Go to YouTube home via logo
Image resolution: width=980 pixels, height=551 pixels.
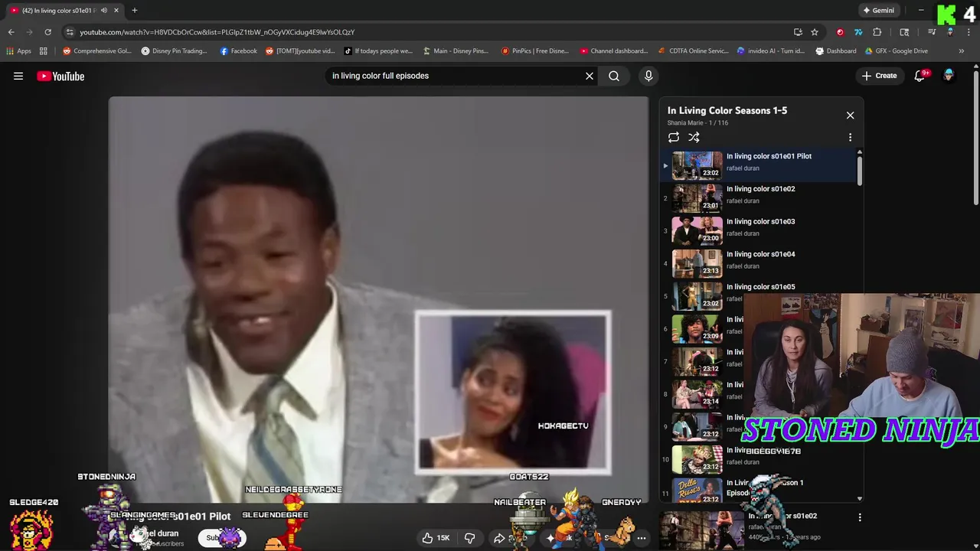coord(60,76)
